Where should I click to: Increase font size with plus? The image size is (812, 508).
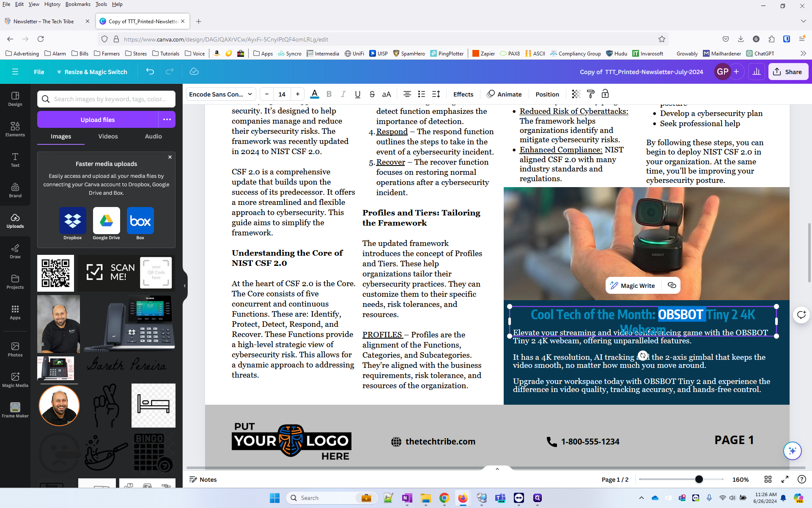click(x=298, y=94)
